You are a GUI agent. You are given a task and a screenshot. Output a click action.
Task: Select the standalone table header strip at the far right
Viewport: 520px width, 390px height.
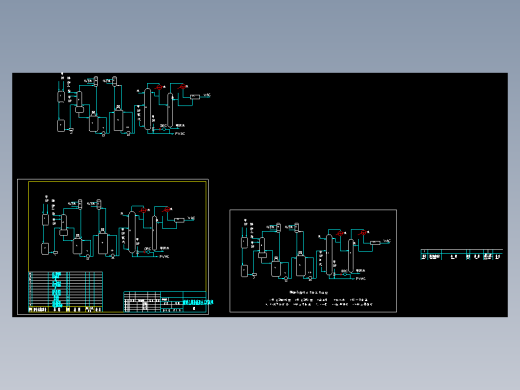[x=462, y=254]
